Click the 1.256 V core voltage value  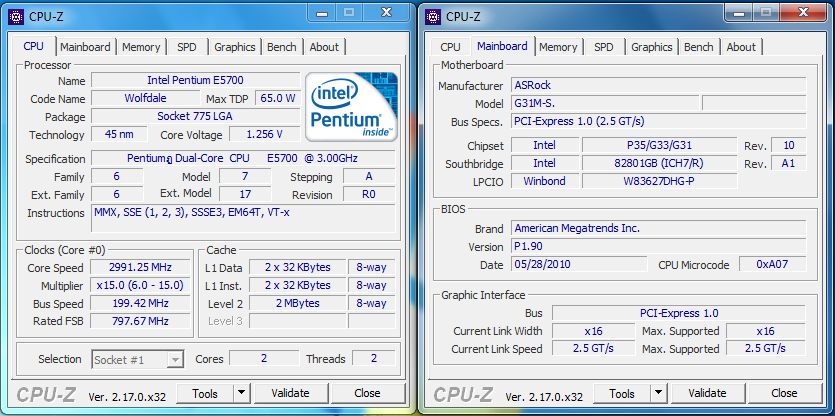[265, 134]
